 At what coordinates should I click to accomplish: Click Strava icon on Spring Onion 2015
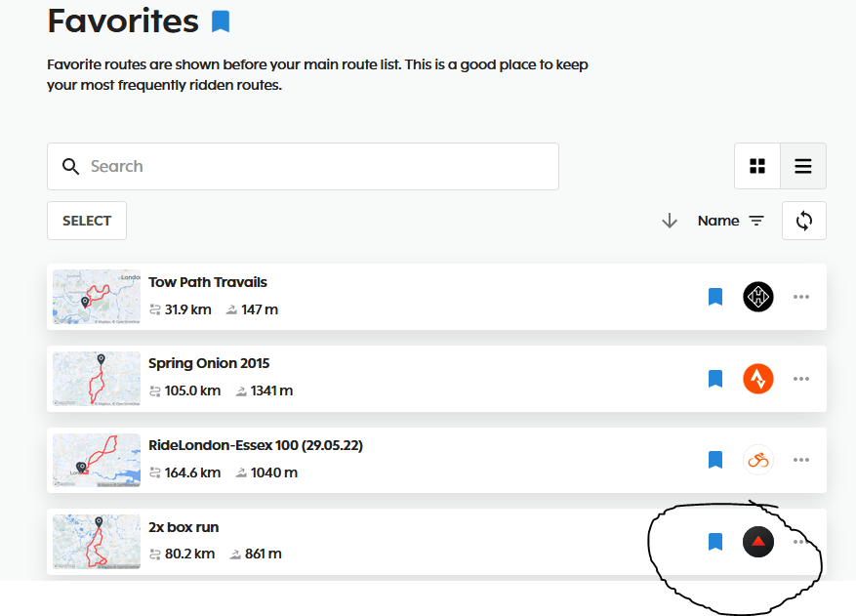point(758,378)
